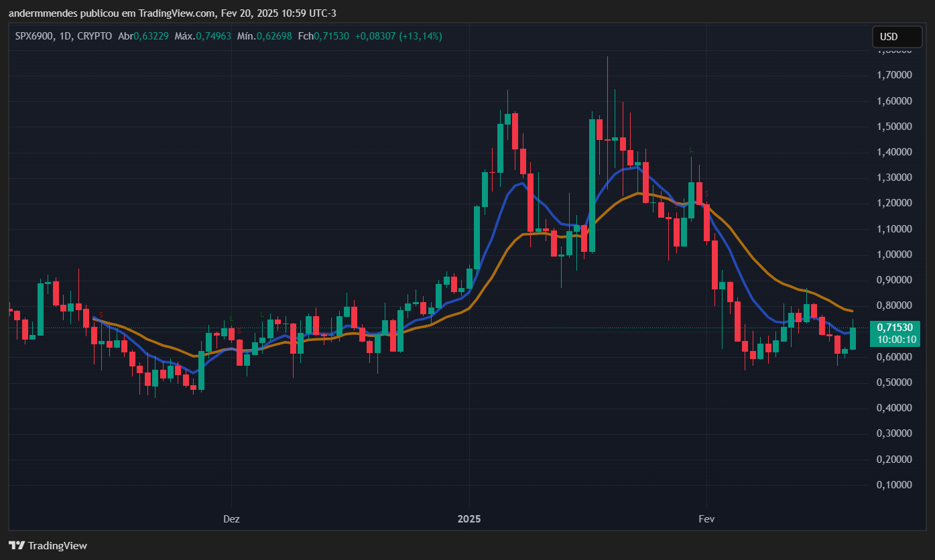Click the low value 0,62698
The image size is (935, 560).
click(x=273, y=36)
